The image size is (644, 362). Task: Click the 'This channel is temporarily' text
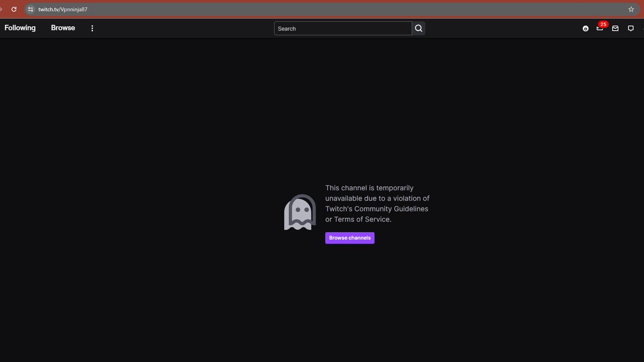369,188
